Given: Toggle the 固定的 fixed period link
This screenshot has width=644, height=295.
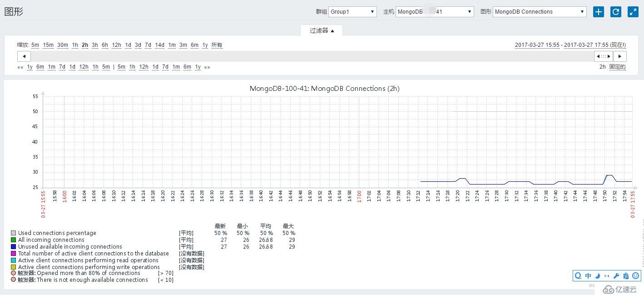Looking at the screenshot, I should click(617, 67).
